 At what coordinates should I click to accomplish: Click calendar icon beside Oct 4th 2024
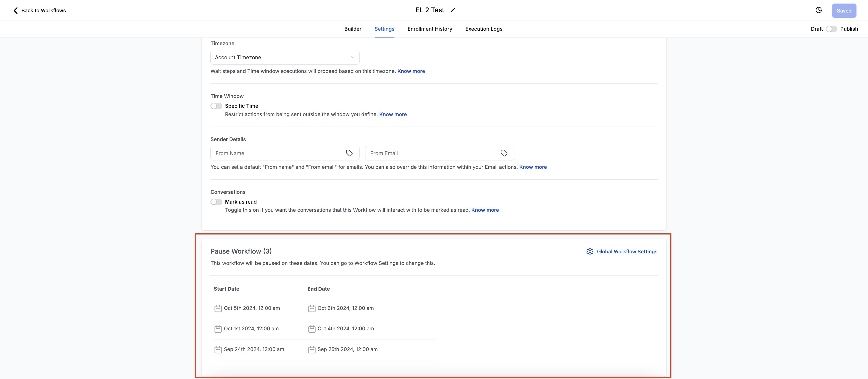pyautogui.click(x=312, y=329)
